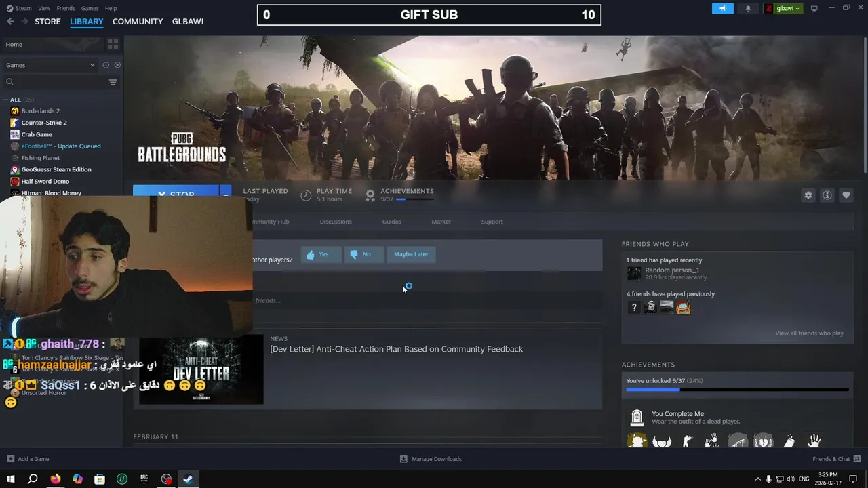Open the Anti-Cheat Dev Letter thumbnail
The width and height of the screenshot is (868, 488).
pyautogui.click(x=201, y=369)
